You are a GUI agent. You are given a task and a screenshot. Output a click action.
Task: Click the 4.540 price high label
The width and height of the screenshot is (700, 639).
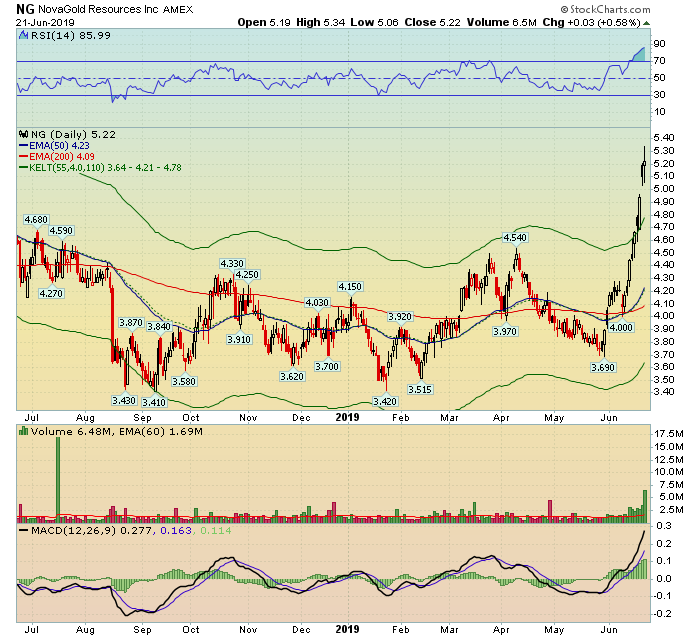point(515,238)
